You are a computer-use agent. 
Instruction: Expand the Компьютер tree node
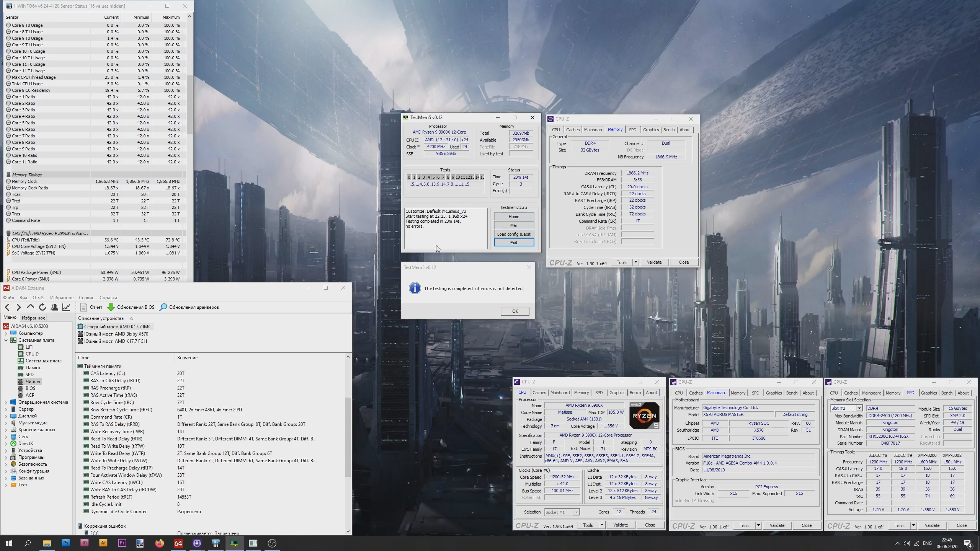pos(6,333)
